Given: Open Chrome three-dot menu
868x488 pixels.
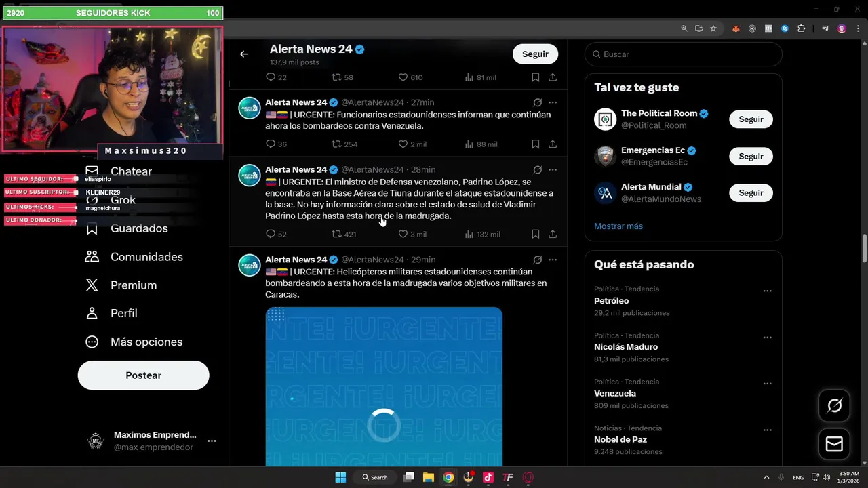Looking at the screenshot, I should [857, 28].
